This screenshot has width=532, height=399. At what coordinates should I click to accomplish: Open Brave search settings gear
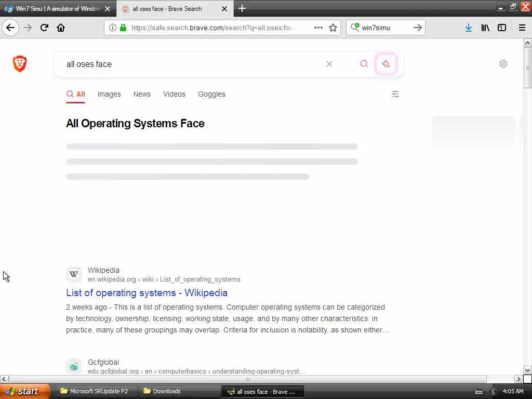pos(503,64)
